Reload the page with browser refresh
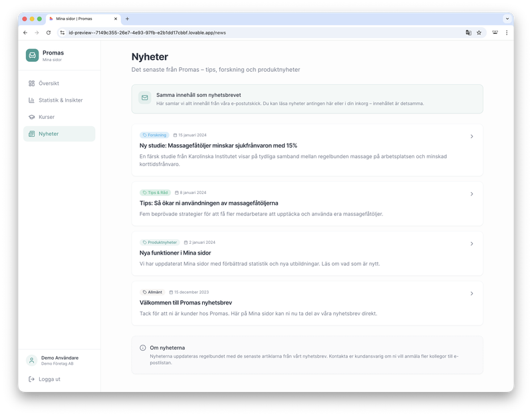532x416 pixels. (49, 32)
